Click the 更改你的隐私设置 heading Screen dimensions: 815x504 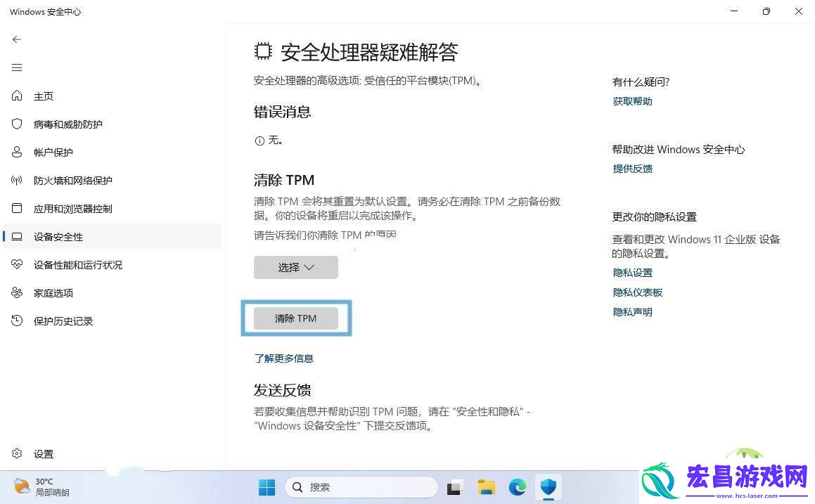pyautogui.click(x=654, y=217)
